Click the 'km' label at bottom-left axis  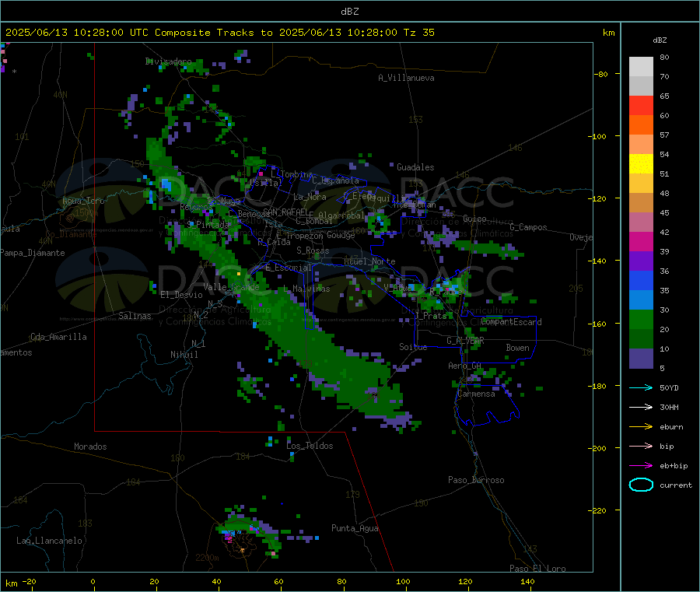[x=11, y=583]
